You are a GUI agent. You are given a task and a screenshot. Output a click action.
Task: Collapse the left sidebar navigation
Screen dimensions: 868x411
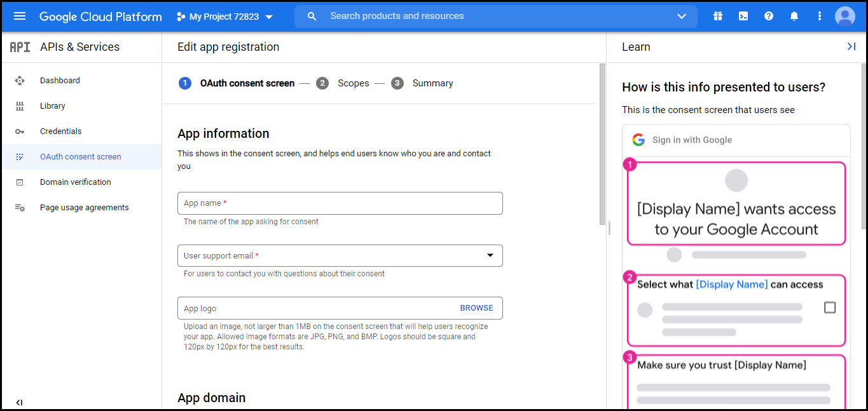point(19,403)
